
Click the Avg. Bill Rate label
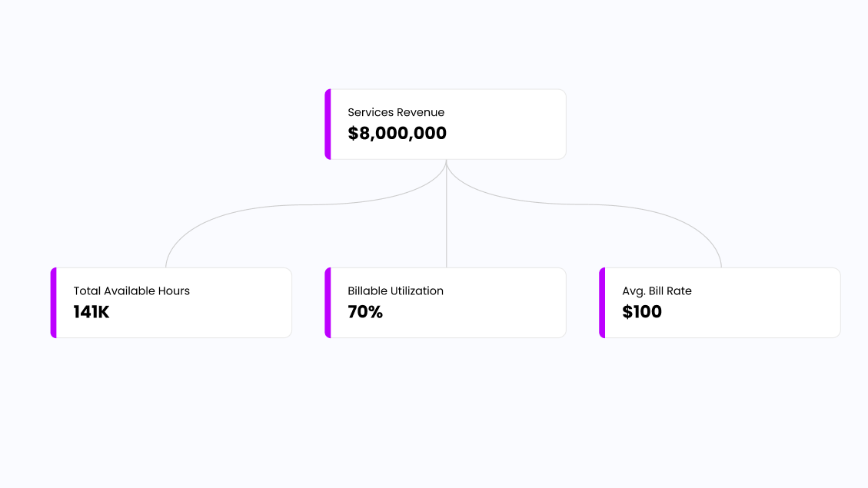tap(657, 291)
